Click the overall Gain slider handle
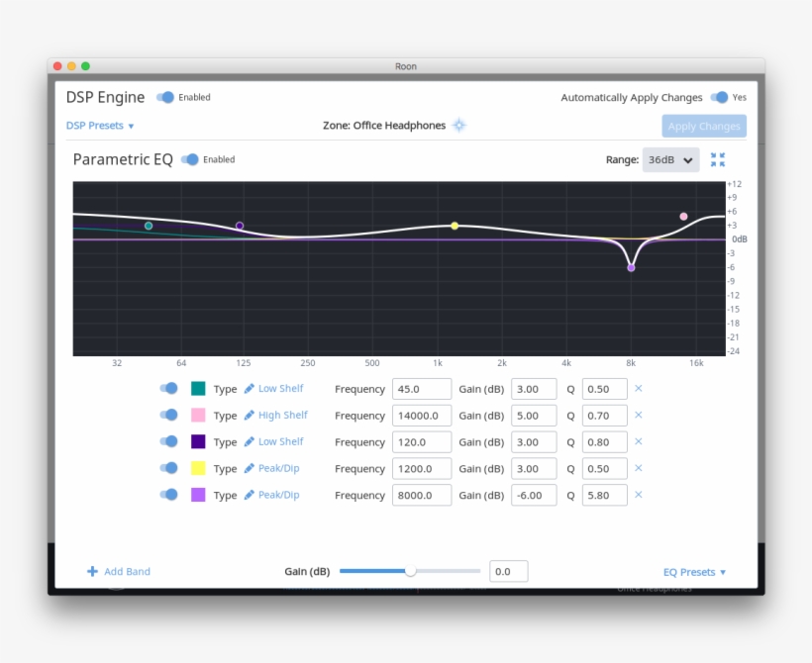The width and height of the screenshot is (812, 663). pyautogui.click(x=411, y=571)
